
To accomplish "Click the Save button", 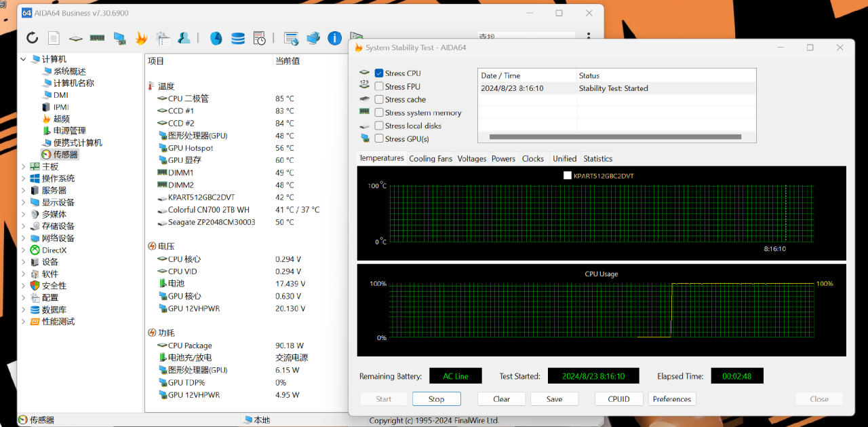I will pos(555,399).
